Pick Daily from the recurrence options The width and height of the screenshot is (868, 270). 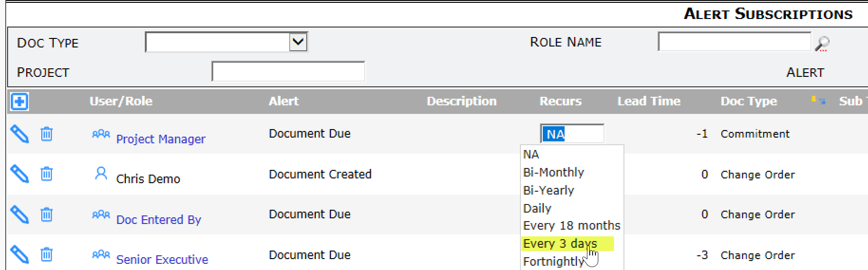tap(537, 208)
